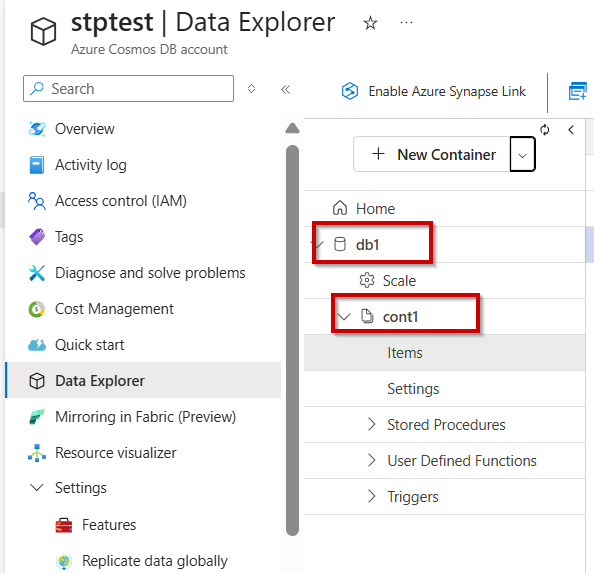Viewport: 594px width, 573px height.
Task: Expand the Triggers node
Action: pos(372,496)
